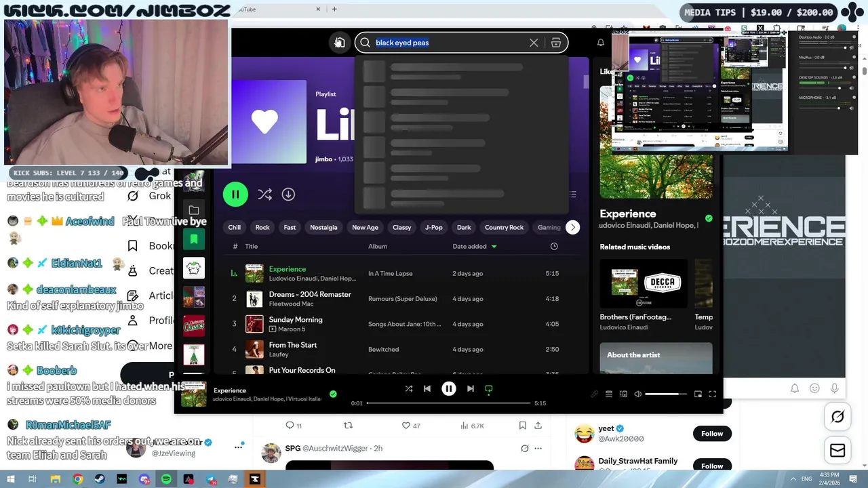
Task: Clear the Spotify search field
Action: (x=534, y=43)
